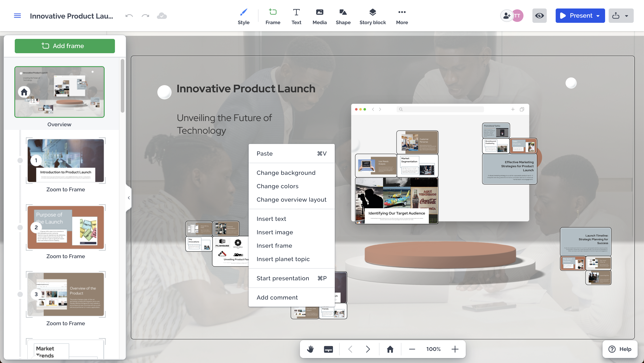
Task: Select the Frame tool in toolbar
Action: [x=273, y=17]
